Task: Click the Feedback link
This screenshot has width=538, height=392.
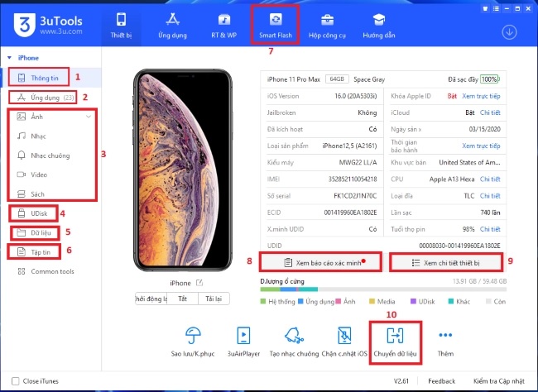Action: click(442, 381)
